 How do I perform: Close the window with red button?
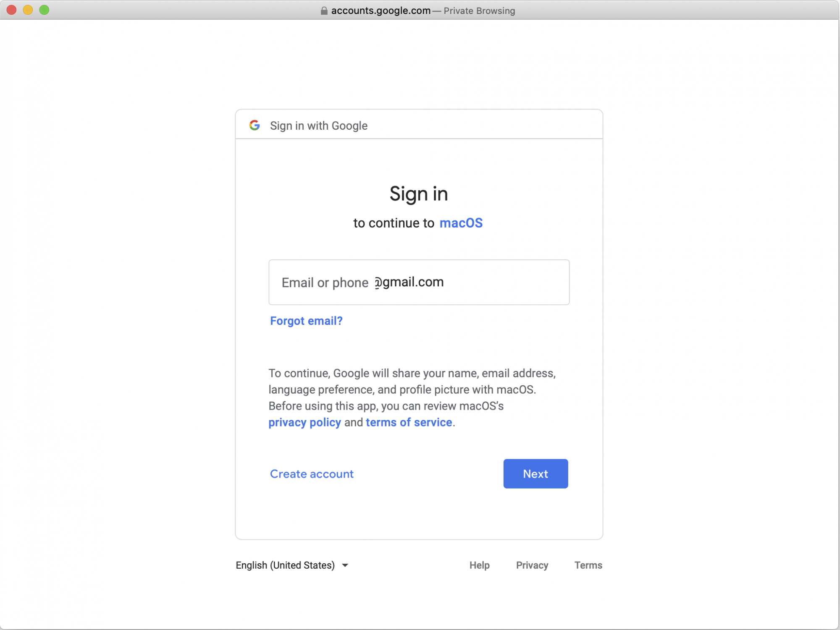point(12,10)
